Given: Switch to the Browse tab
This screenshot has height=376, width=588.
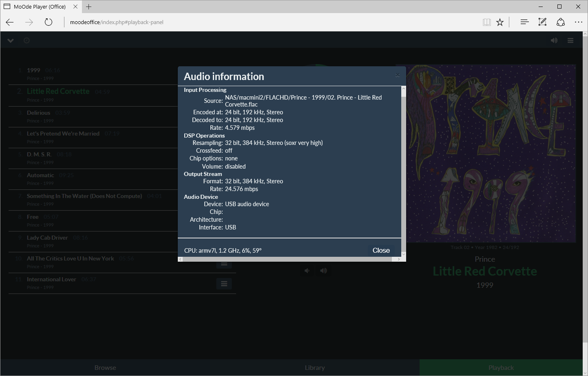Looking at the screenshot, I should (105, 367).
